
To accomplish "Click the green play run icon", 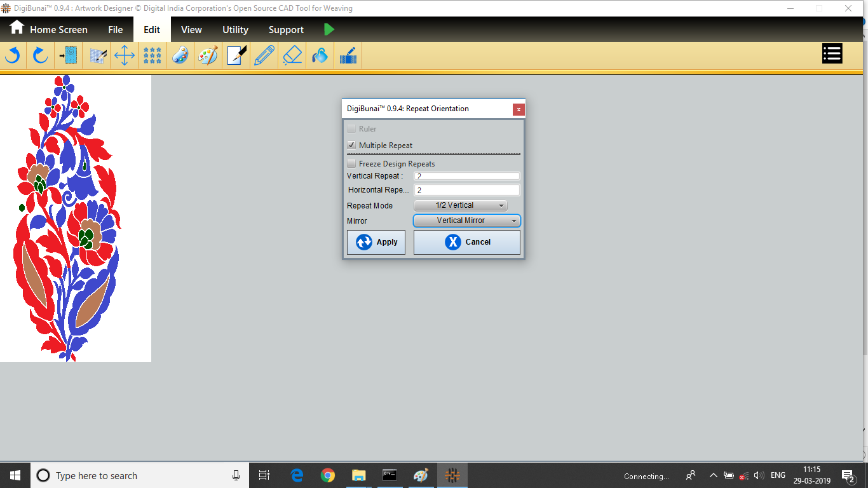I will 329,29.
